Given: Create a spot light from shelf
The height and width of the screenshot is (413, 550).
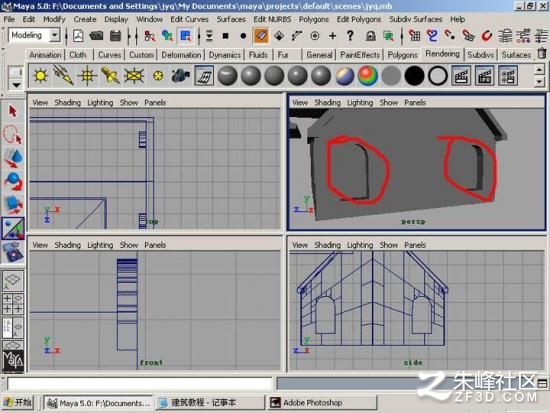Looking at the screenshot, I should [x=110, y=75].
